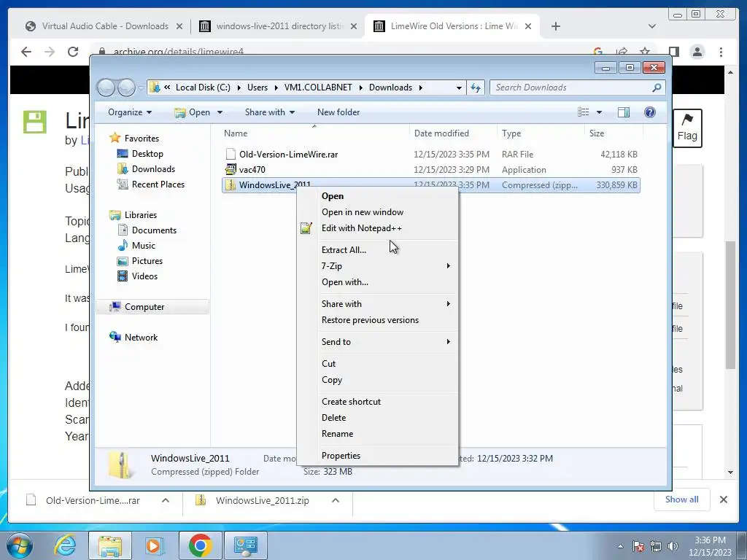Choose Create shortcut

click(351, 402)
